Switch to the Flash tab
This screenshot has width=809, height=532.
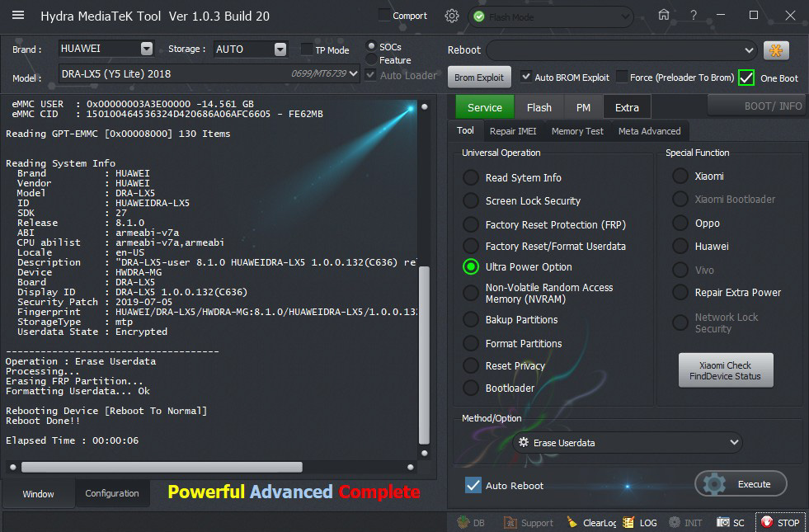point(539,107)
